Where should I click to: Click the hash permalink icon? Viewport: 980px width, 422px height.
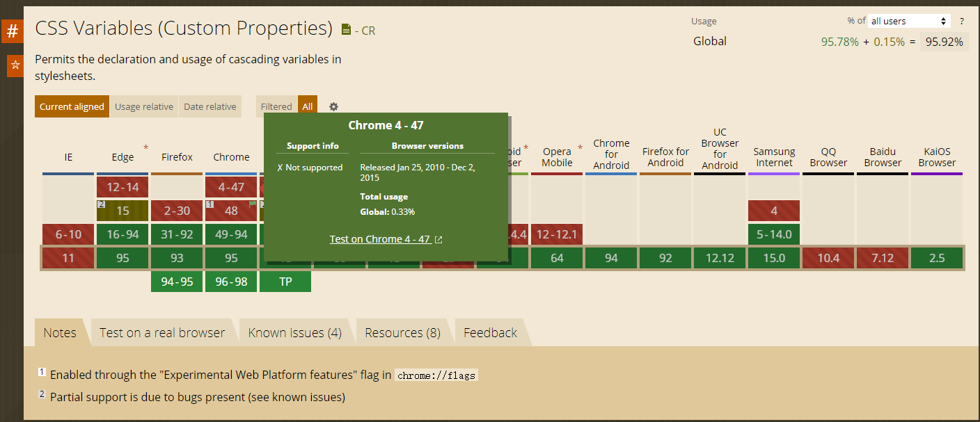tap(12, 31)
